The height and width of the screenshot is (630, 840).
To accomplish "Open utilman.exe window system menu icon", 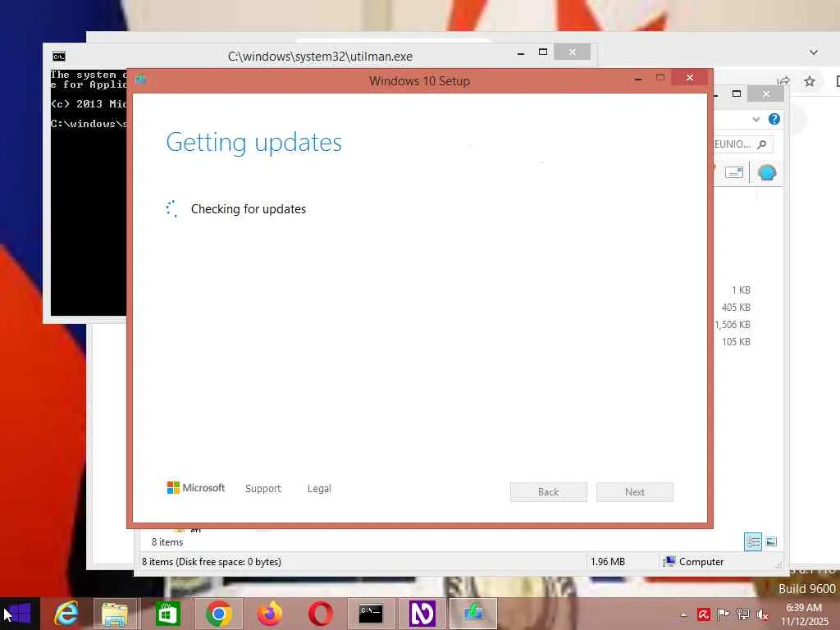I will (x=59, y=57).
